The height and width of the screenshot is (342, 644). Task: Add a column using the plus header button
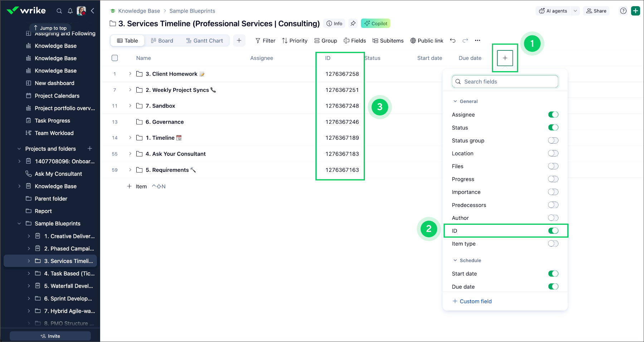pyautogui.click(x=505, y=58)
